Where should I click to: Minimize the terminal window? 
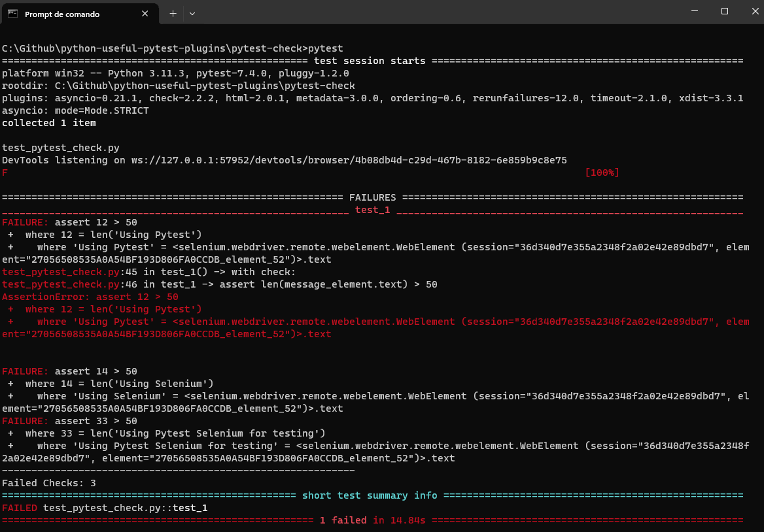[693, 12]
